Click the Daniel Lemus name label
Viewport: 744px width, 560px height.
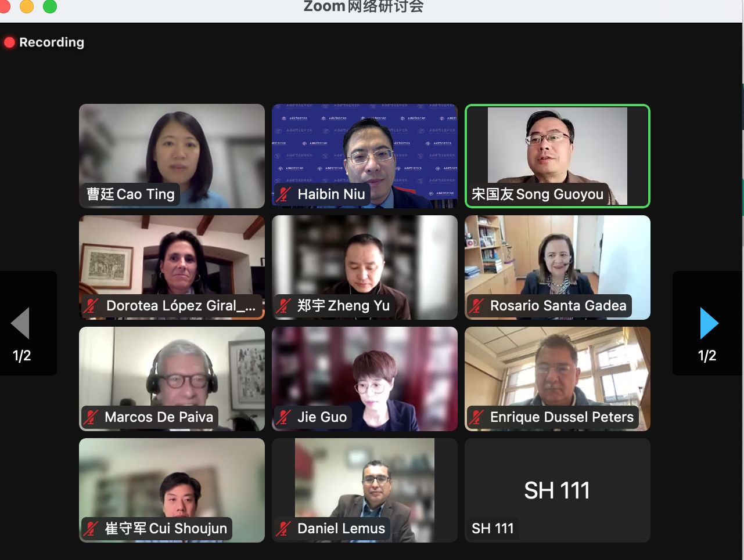click(341, 529)
